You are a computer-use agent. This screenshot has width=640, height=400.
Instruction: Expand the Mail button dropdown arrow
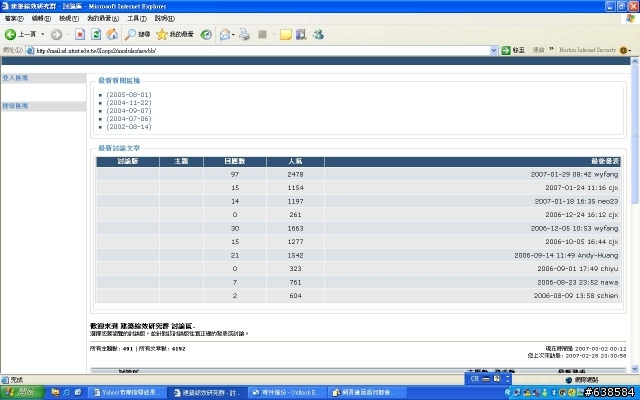pos(233,35)
